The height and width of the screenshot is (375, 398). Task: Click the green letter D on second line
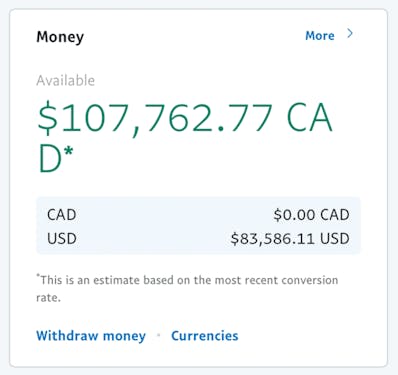(x=50, y=159)
